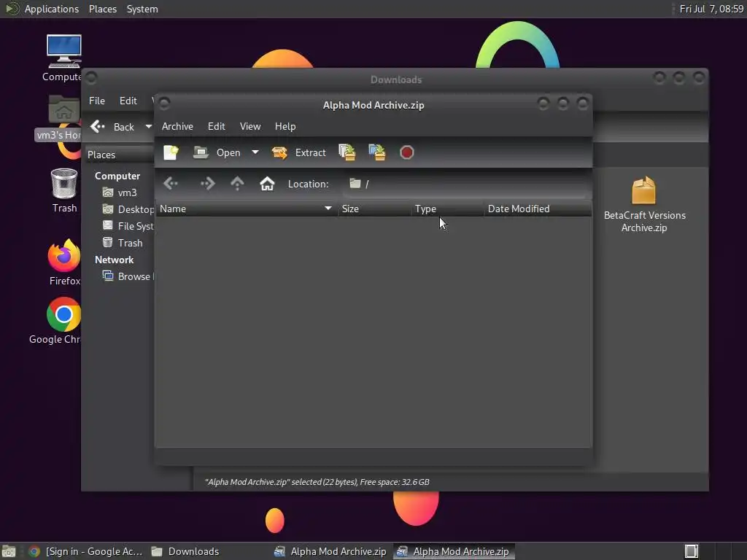This screenshot has width=747, height=560.
Task: Click the Downloads status bar text
Action: (317, 482)
